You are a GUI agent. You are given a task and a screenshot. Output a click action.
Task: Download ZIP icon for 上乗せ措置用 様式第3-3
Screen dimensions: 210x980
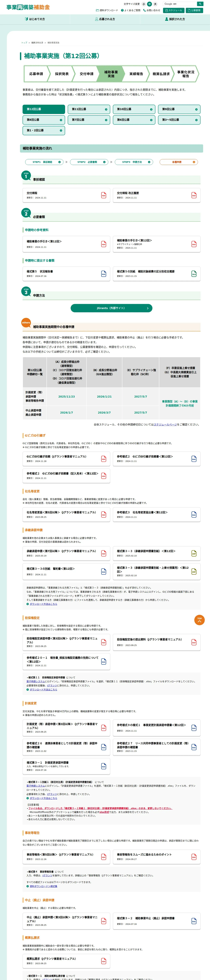(194, 571)
